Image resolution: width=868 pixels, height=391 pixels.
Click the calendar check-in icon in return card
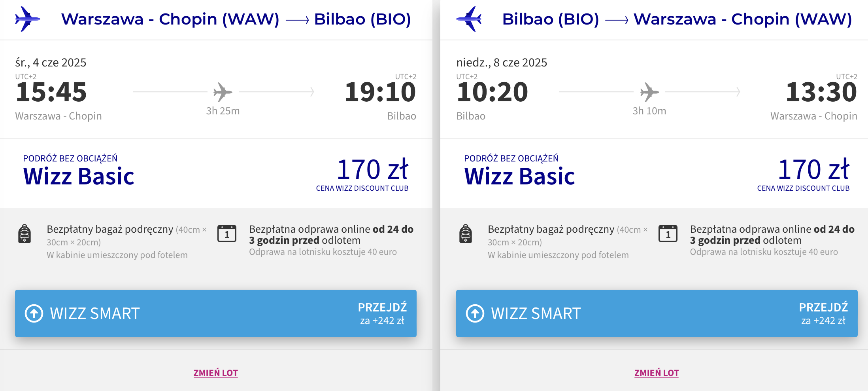668,233
